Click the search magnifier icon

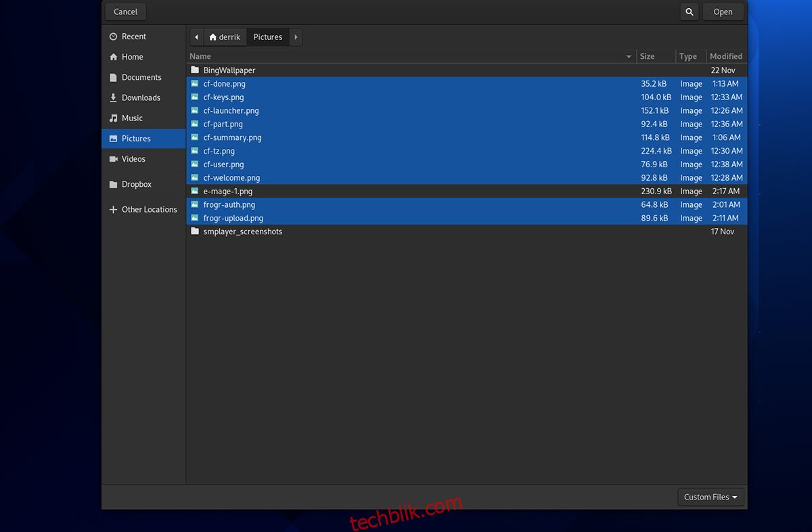(x=689, y=12)
